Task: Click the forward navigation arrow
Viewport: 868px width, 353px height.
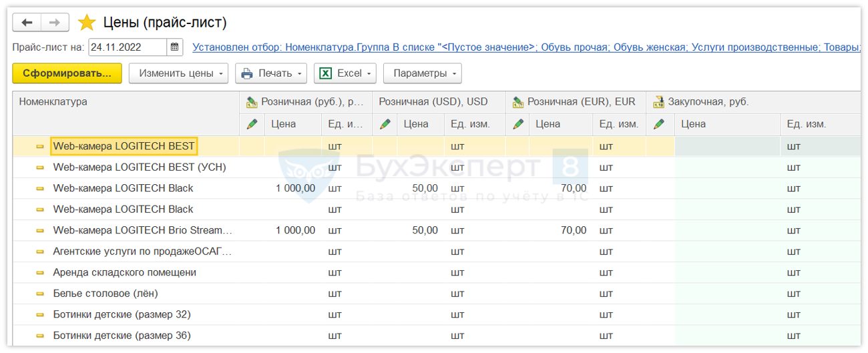Action: point(55,23)
